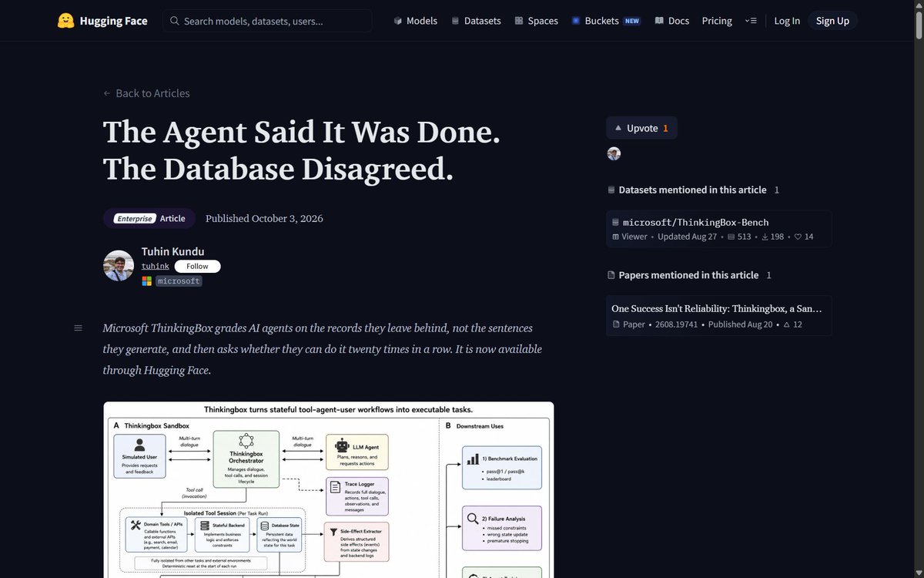Click the likes count 14 on the dataset card
The height and width of the screenshot is (578, 924).
pyautogui.click(x=804, y=237)
